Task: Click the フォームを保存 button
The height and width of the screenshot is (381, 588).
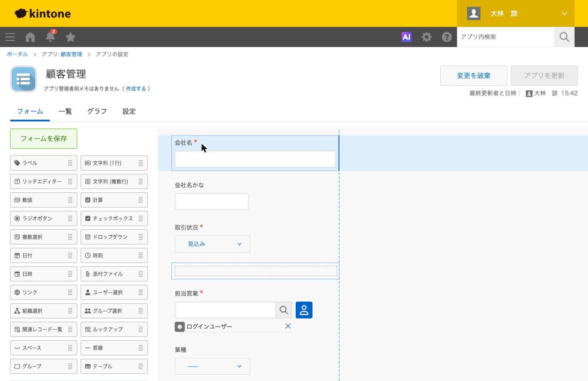Action: [x=44, y=138]
